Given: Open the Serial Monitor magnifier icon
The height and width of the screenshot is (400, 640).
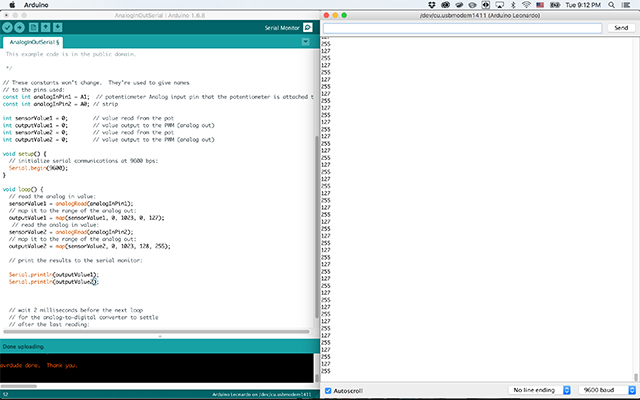Looking at the screenshot, I should coord(308,27).
